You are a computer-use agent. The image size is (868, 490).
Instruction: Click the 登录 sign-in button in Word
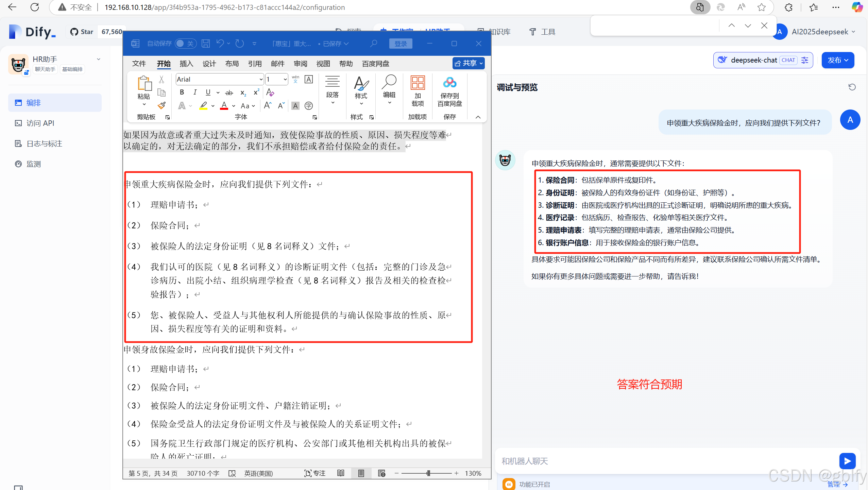pyautogui.click(x=401, y=44)
